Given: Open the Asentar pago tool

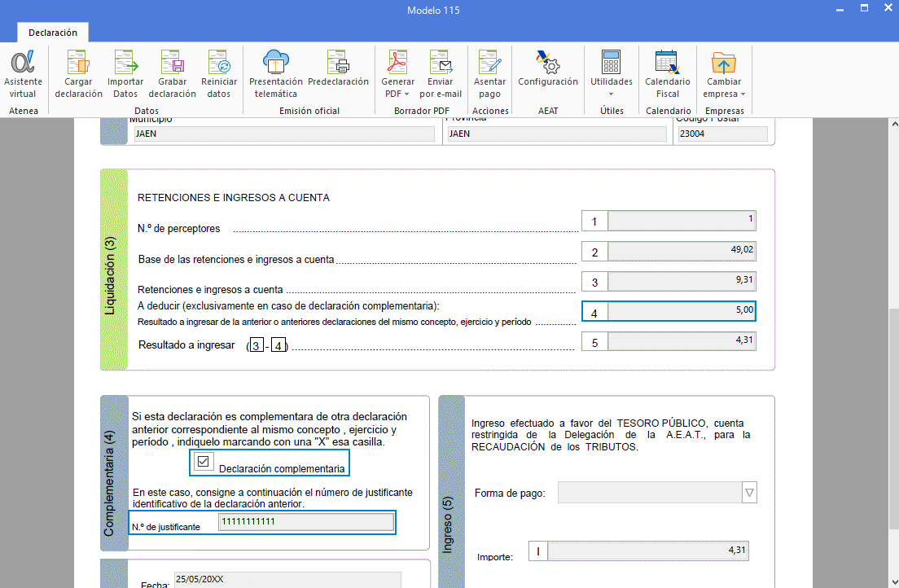Looking at the screenshot, I should coord(489,73).
